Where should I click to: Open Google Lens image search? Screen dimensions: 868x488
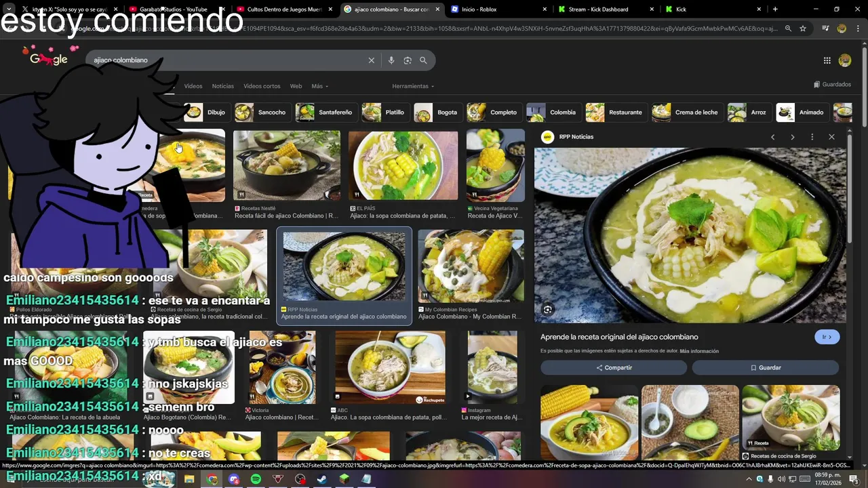tap(408, 60)
